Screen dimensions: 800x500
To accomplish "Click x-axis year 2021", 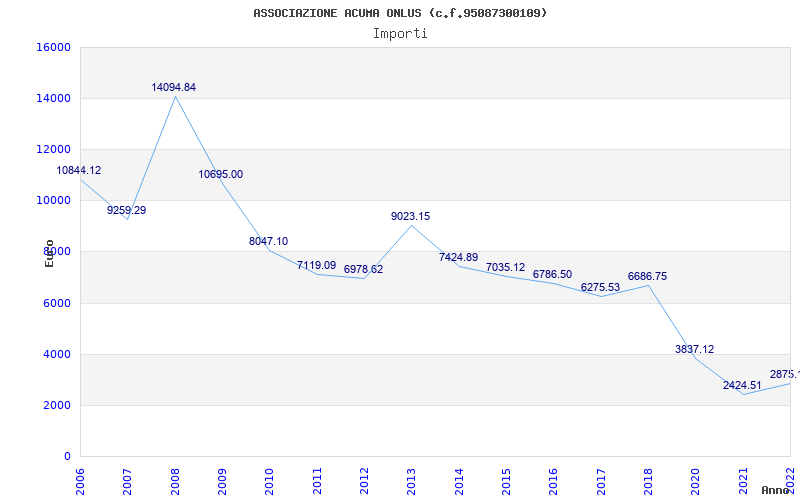I will (x=743, y=481).
